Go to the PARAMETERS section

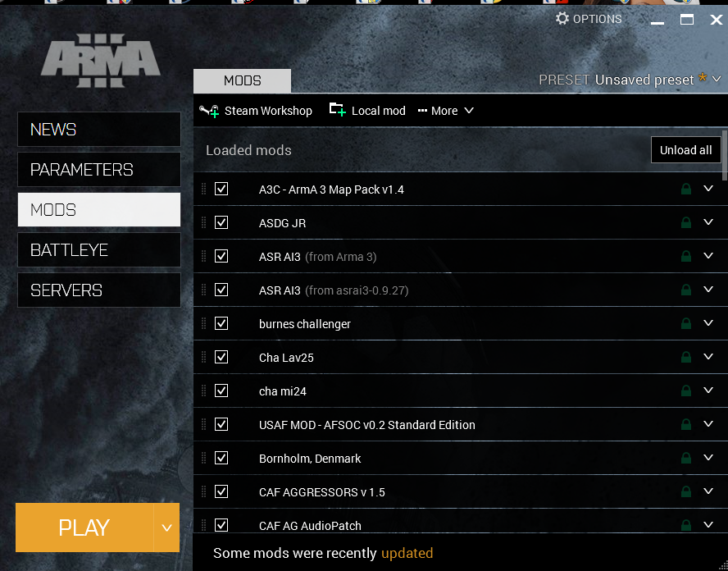99,170
